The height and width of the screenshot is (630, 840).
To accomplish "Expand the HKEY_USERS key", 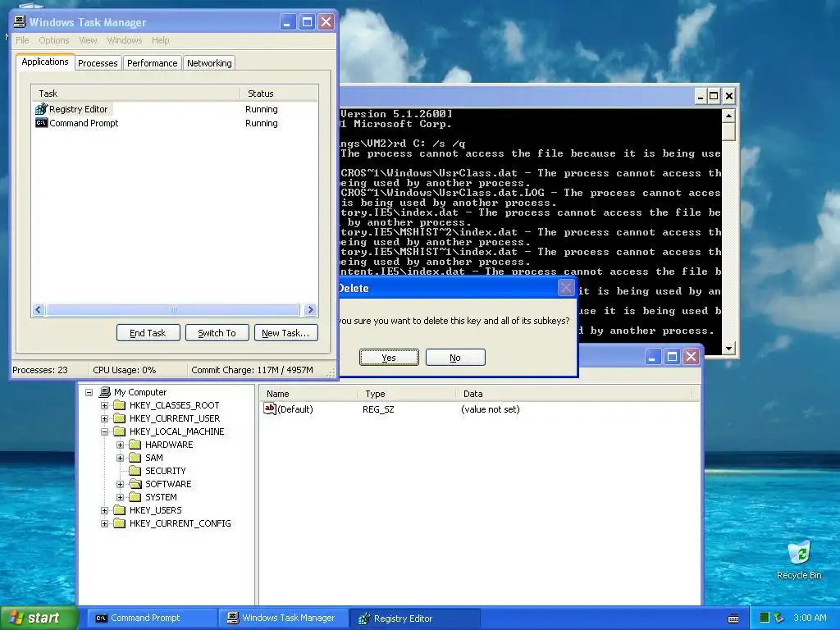I will [104, 510].
